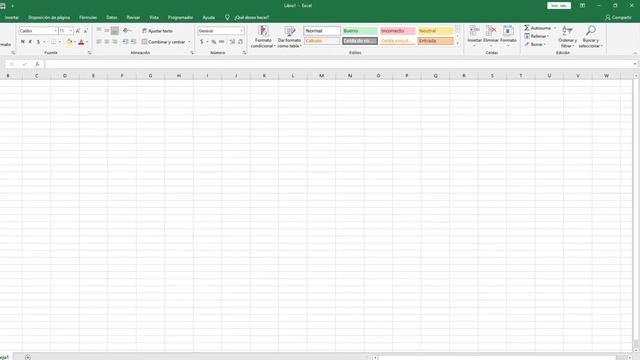Switch to the Fórmulas tab
Image resolution: width=640 pixels, height=360 pixels.
pos(88,18)
